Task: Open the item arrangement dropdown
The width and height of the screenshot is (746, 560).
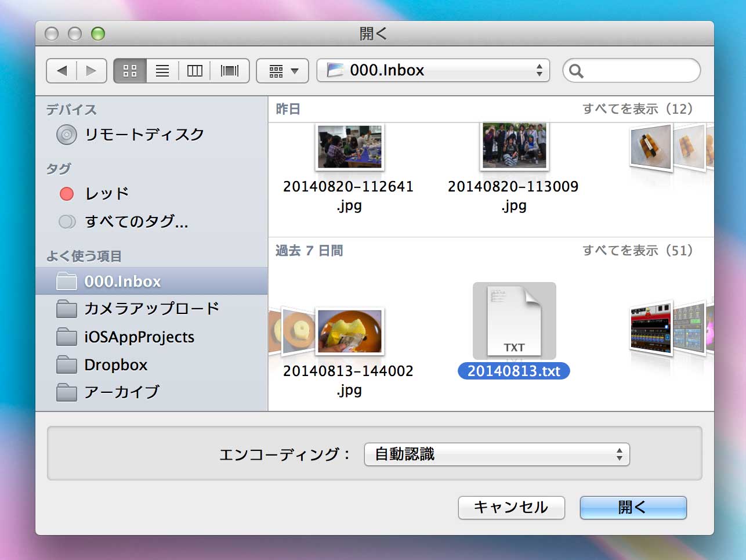Action: [283, 71]
